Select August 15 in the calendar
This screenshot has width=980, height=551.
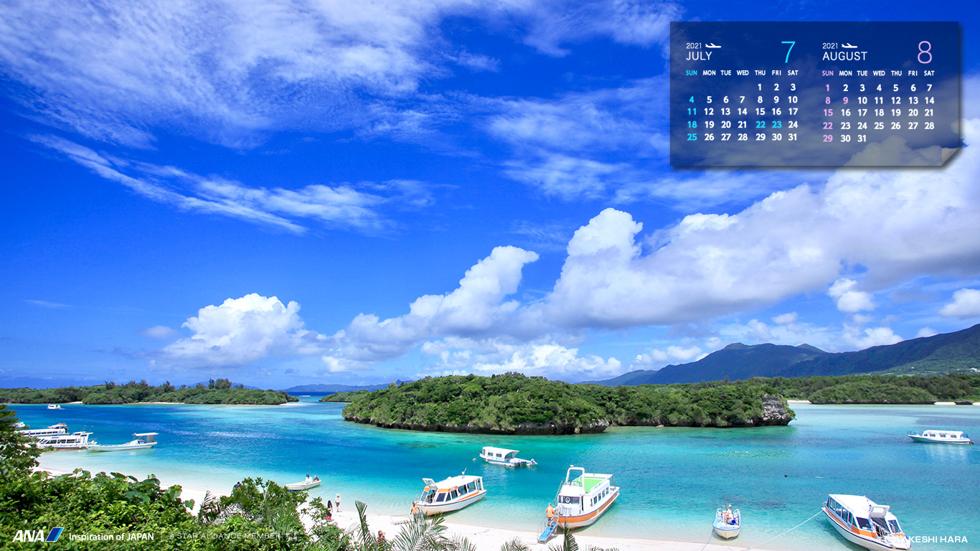(828, 113)
